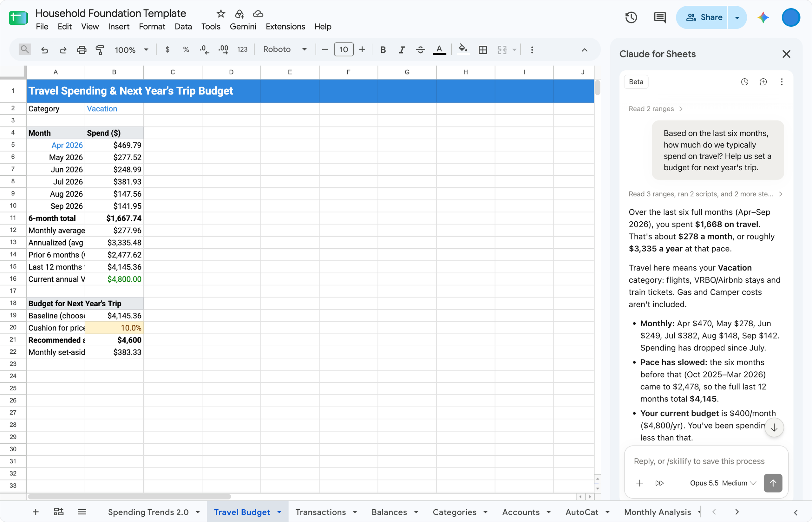Screen dimensions: 812x522
Task: Format as currency with dollar icon
Action: [x=167, y=49]
